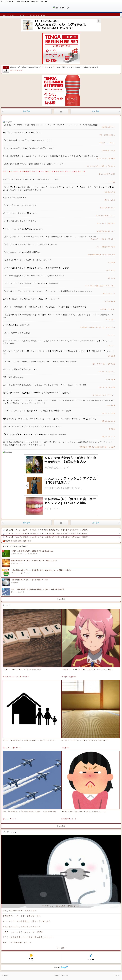Click the livedoor Blog footer logo
This screenshot has width=122, height=980.
61,967
